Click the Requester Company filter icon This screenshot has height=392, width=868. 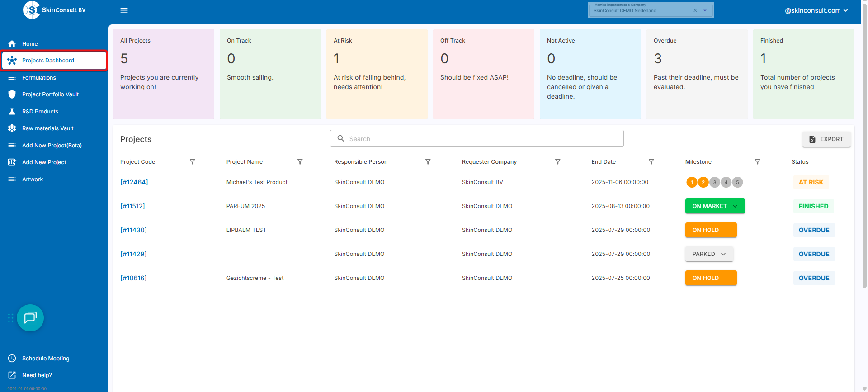pos(557,162)
